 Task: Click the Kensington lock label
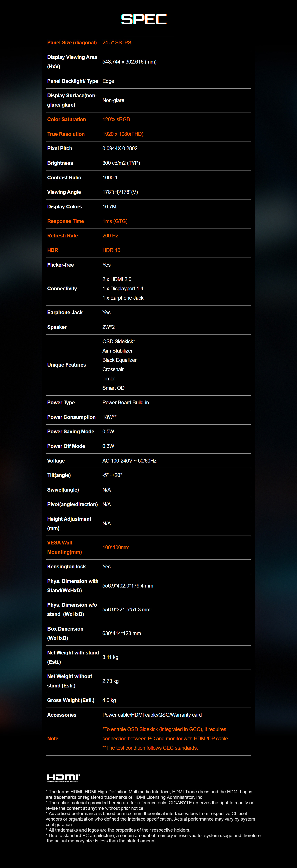tap(66, 567)
